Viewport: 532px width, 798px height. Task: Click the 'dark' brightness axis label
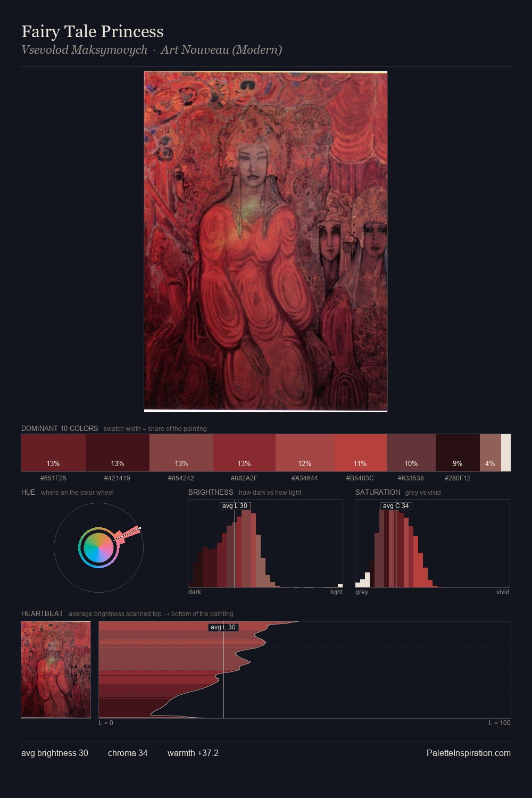pyautogui.click(x=195, y=592)
